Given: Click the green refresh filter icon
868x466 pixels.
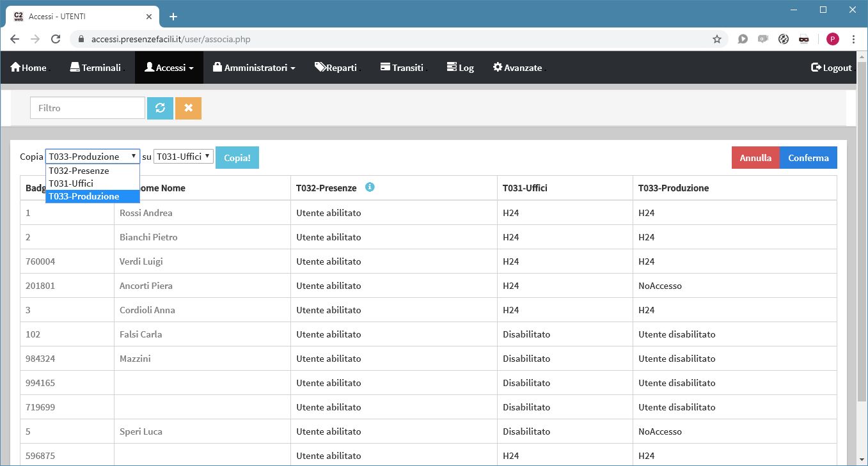Looking at the screenshot, I should (x=160, y=108).
